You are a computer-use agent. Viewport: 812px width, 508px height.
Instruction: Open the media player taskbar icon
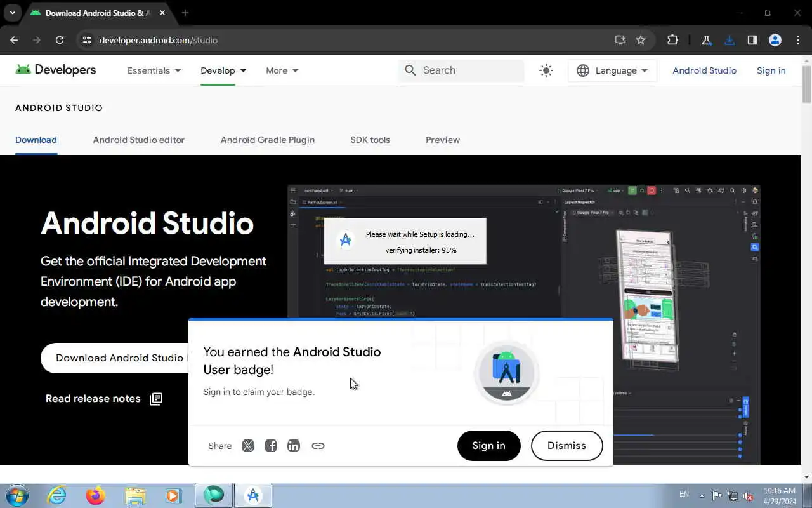click(173, 495)
